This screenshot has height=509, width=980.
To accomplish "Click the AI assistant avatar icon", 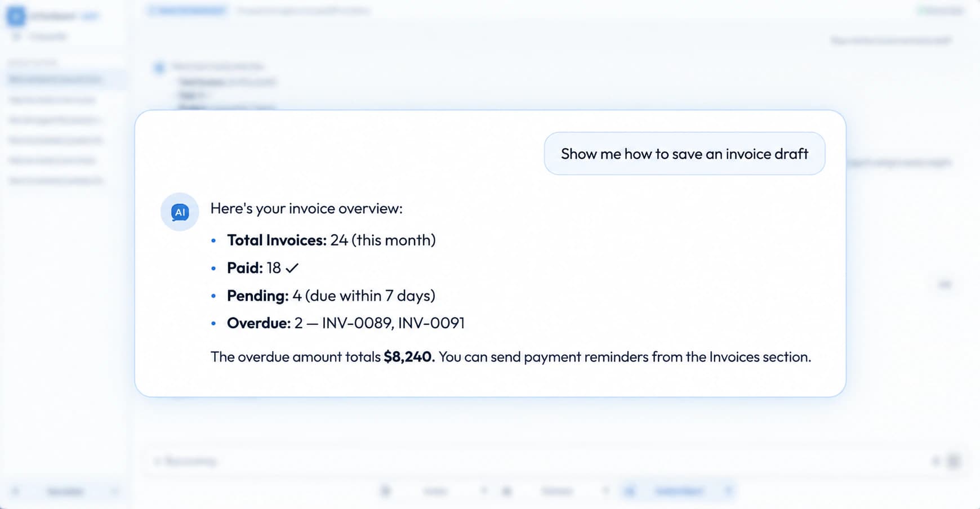I will tap(180, 212).
